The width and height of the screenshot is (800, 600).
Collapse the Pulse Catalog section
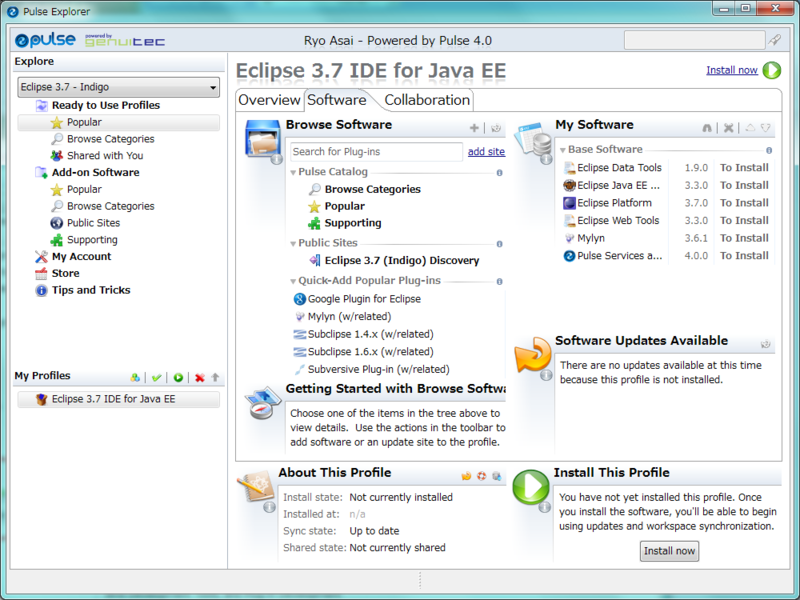(x=293, y=172)
